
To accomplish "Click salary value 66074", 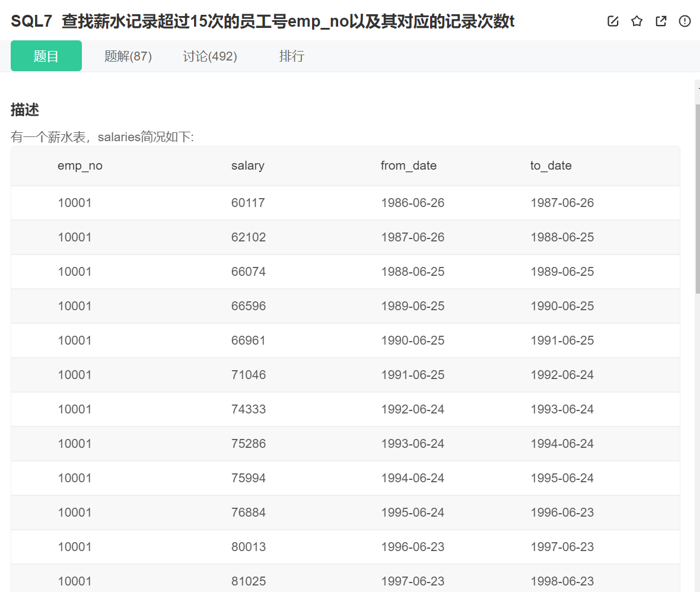I will tap(248, 272).
